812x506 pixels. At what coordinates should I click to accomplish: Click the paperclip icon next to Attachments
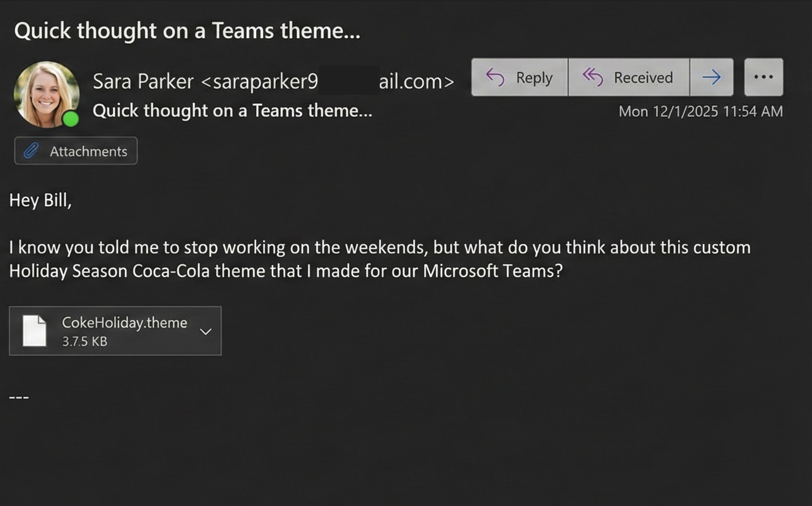[31, 150]
